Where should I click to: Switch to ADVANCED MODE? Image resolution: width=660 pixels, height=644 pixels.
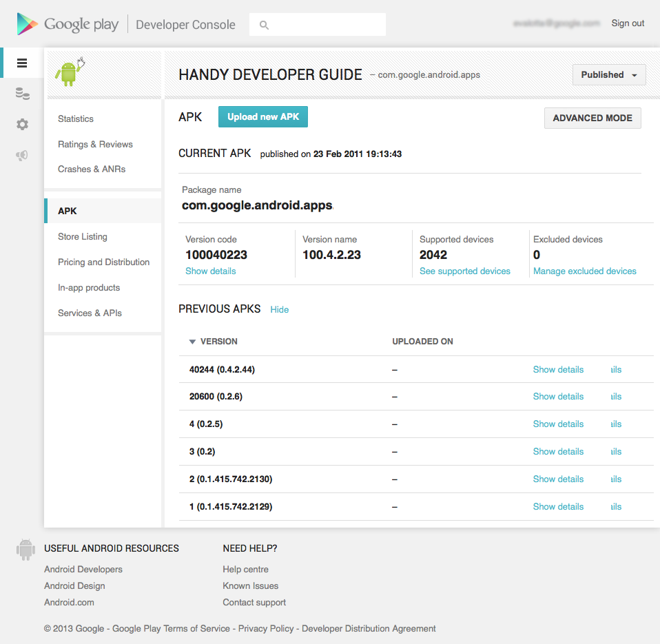592,118
